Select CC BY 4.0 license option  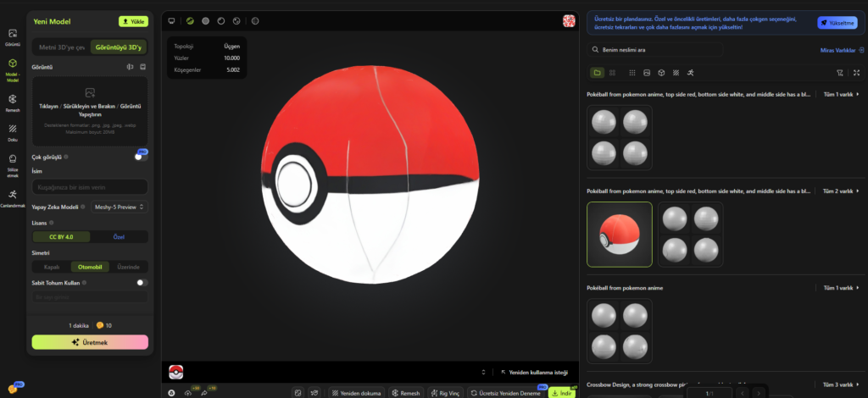tap(61, 236)
